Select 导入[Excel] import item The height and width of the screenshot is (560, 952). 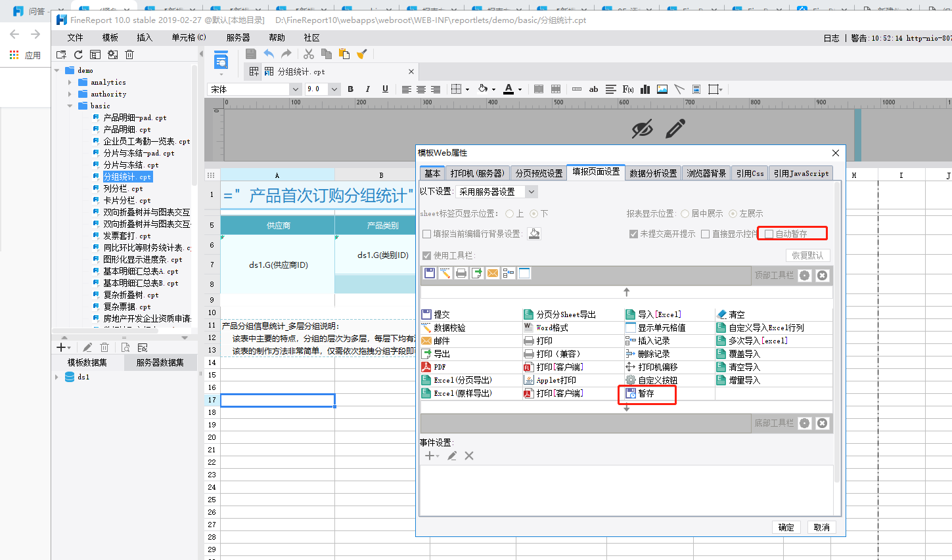click(x=653, y=314)
